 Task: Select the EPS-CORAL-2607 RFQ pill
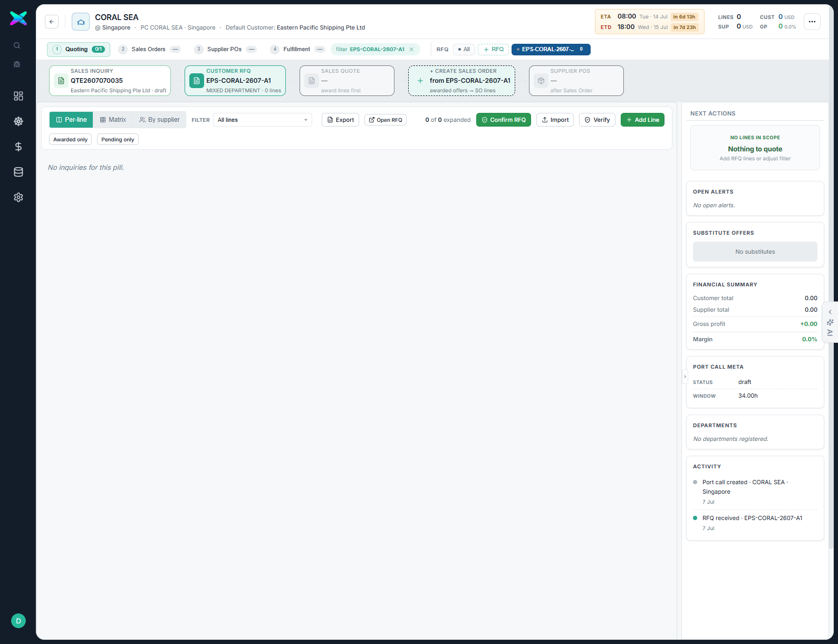(551, 49)
